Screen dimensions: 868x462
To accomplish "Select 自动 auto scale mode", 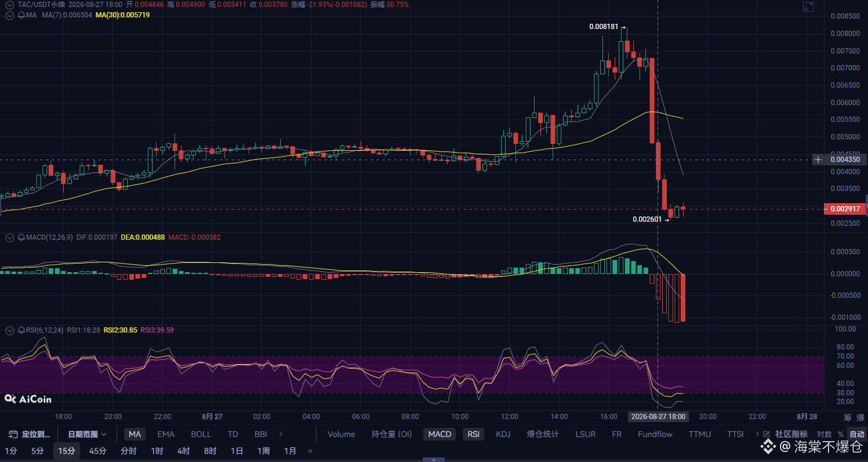I will tap(856, 434).
